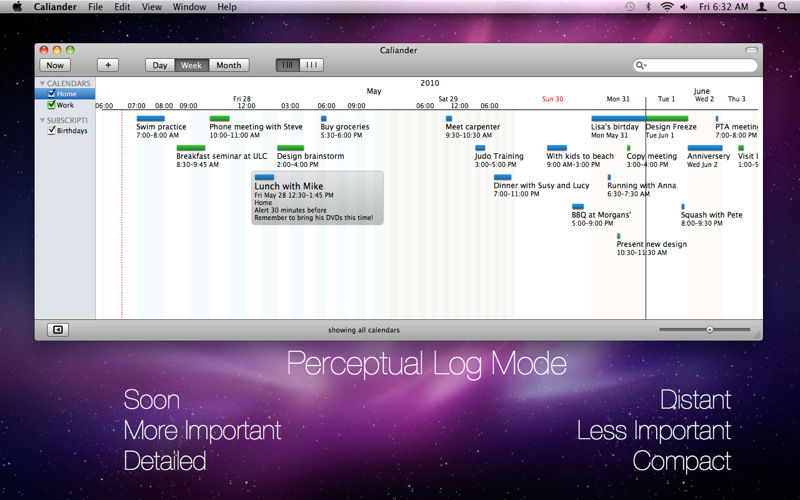Select Breakfast seminar at ULC event
Screen dimensions: 800x500
click(x=221, y=156)
